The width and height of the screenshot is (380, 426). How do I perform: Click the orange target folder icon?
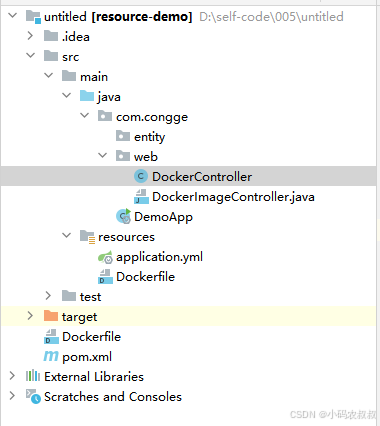51,315
